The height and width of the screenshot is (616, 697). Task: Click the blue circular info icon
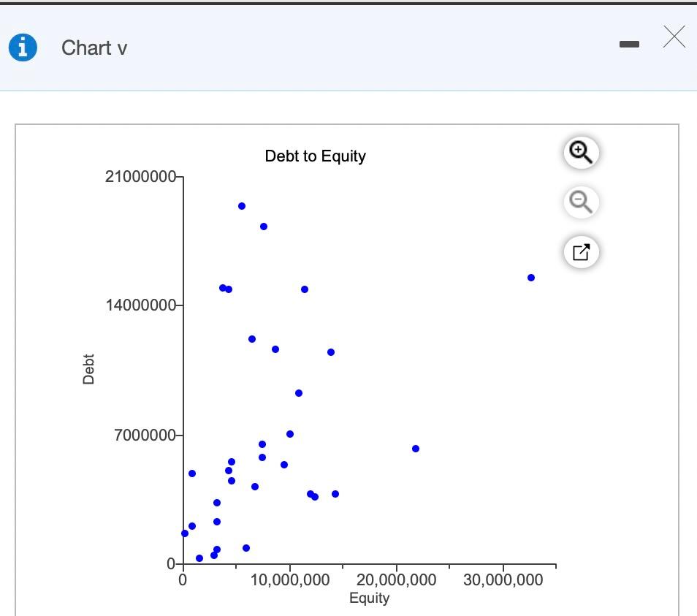coord(23,47)
